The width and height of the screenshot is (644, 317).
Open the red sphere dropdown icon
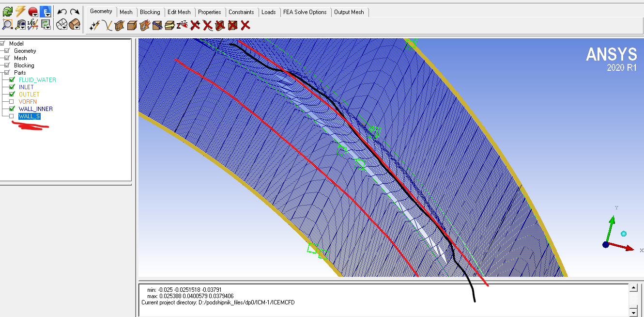pos(33,11)
